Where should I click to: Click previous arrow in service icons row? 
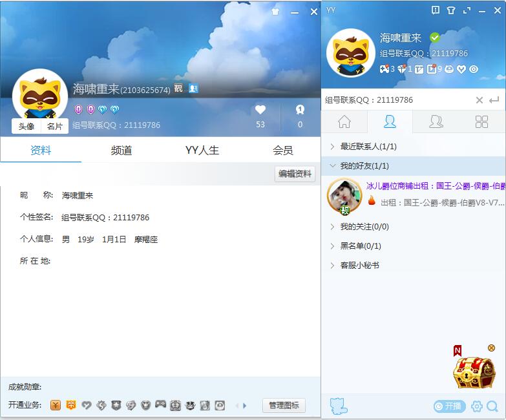(x=237, y=406)
